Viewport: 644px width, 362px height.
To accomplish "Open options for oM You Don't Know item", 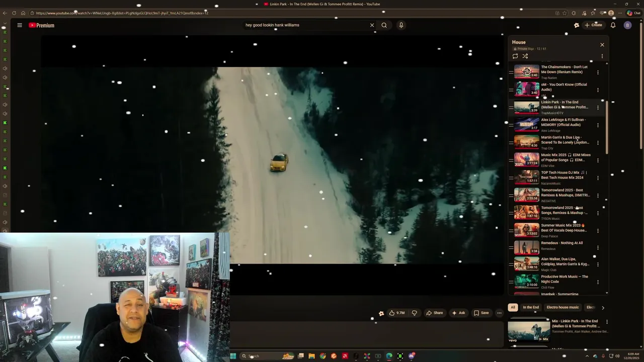I will pyautogui.click(x=598, y=90).
